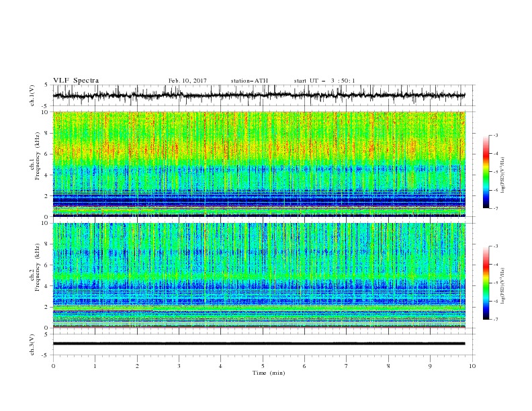Click time axis tick label "9"
Screen dimensions: 532x411
tap(430, 366)
